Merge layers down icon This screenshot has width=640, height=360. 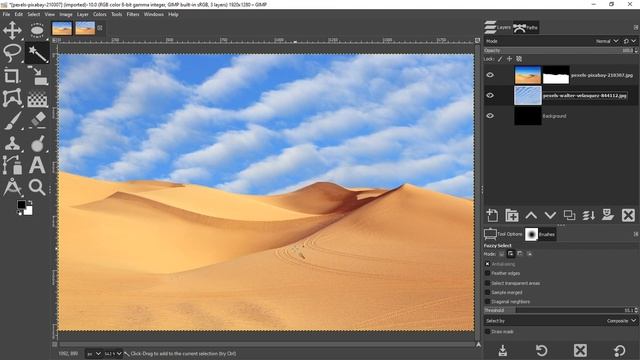click(589, 215)
